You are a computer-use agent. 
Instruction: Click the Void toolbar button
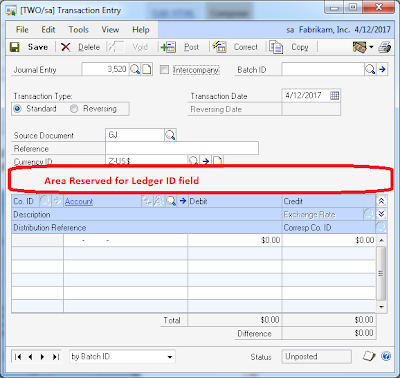[x=128, y=47]
